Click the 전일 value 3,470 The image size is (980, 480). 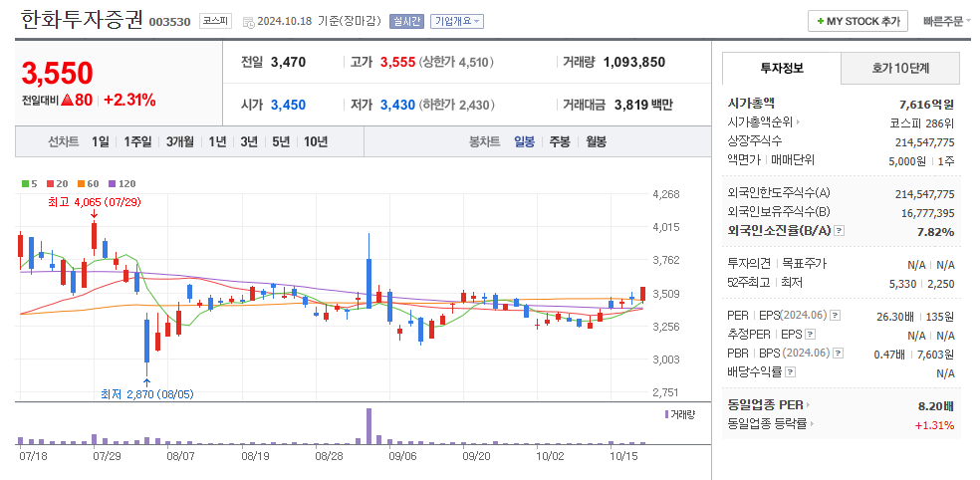pyautogui.click(x=288, y=62)
